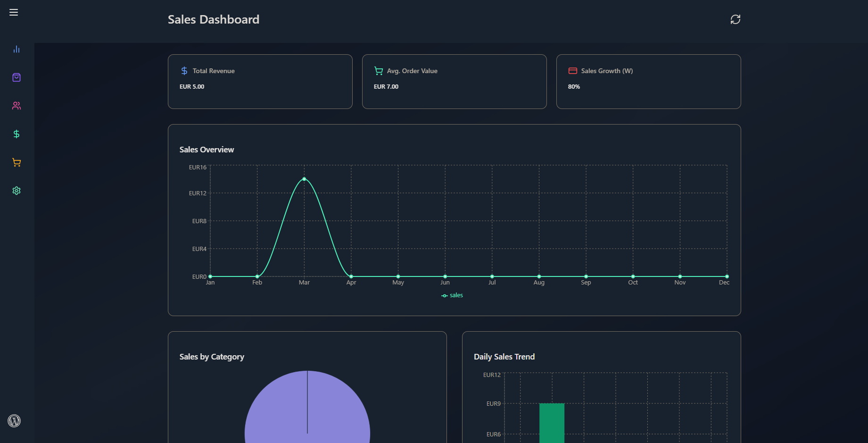
Task: Click card icon in Sales Growth card
Action: 573,71
